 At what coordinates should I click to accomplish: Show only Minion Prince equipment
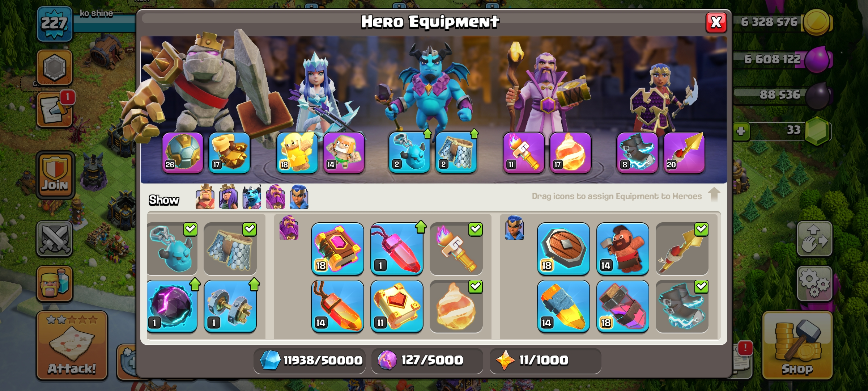tap(252, 197)
